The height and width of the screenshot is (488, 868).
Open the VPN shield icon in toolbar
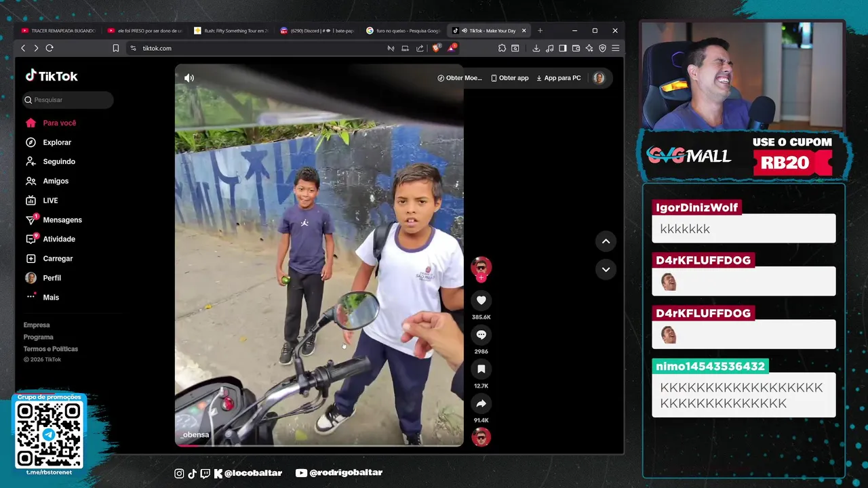[x=602, y=48]
